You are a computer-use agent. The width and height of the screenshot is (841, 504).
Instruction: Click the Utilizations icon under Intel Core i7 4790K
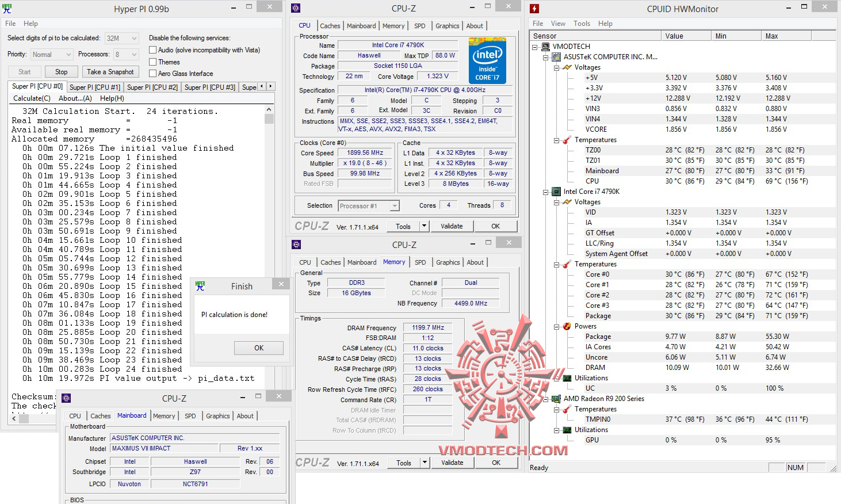coord(567,378)
